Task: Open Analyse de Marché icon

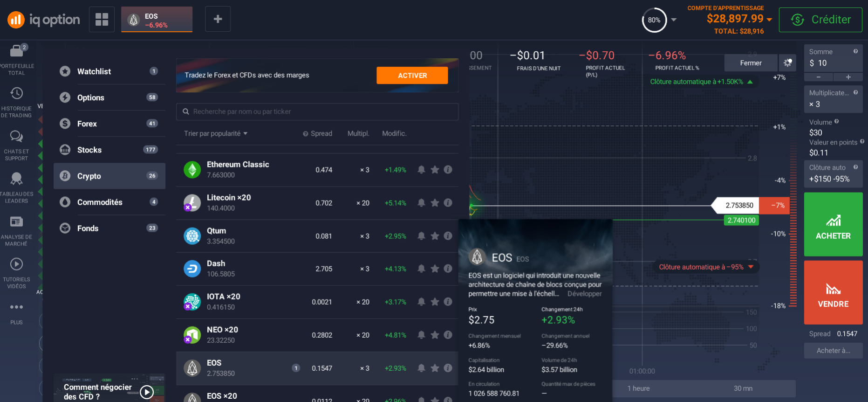Action: 17,222
